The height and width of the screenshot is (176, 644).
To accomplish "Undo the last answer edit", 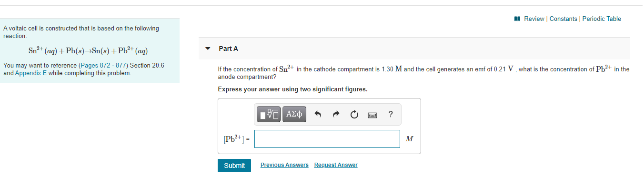I will tap(319, 115).
